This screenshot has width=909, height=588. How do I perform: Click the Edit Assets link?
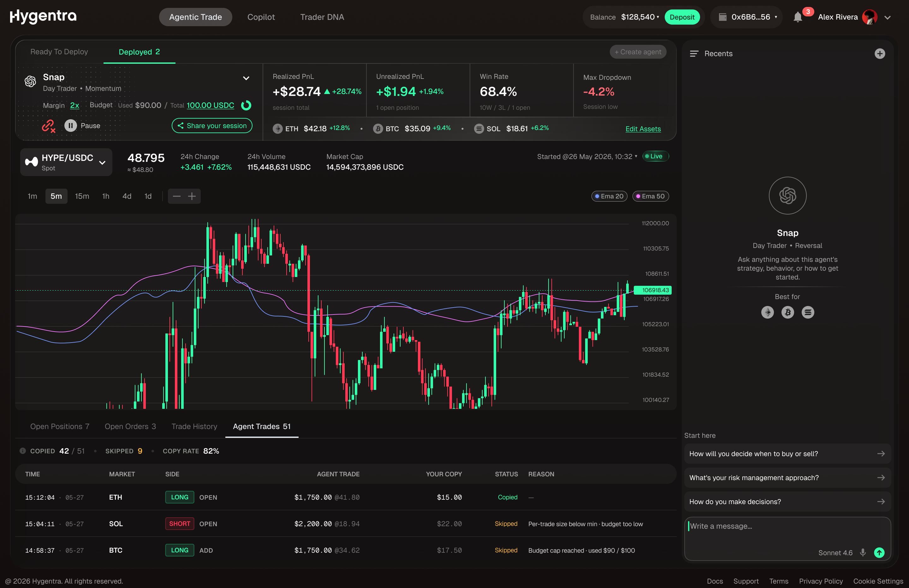(643, 129)
